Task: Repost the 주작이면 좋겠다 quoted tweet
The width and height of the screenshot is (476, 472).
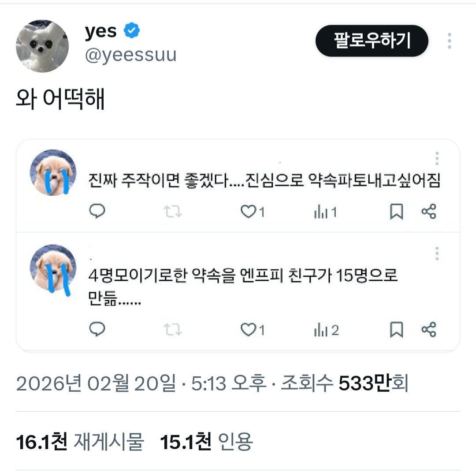Action: pyautogui.click(x=173, y=212)
